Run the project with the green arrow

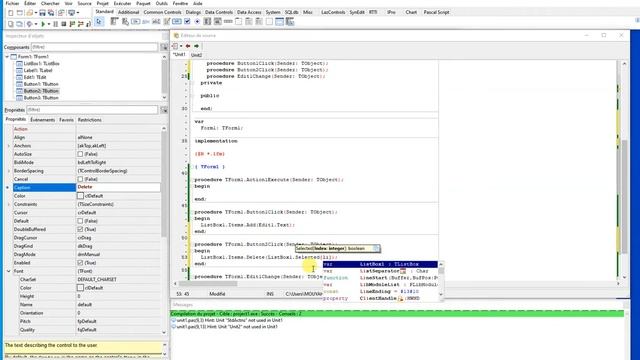click(43, 24)
